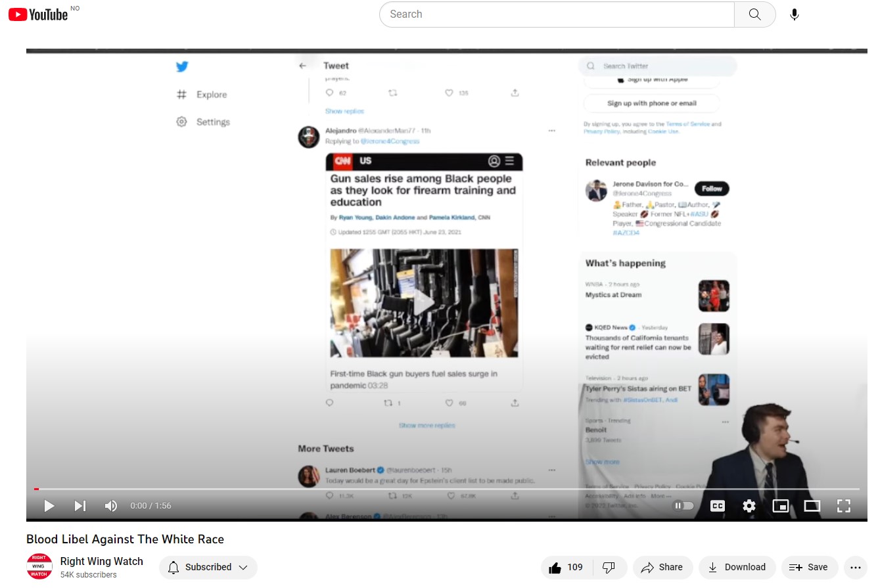Expand the Subscribed notification dropdown
Viewport: 878px width, 588px height.
tap(208, 568)
